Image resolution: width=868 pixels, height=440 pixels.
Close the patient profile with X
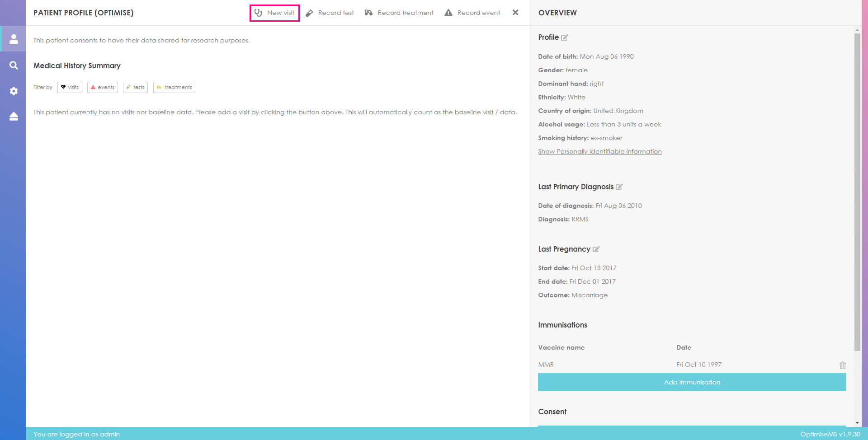515,13
